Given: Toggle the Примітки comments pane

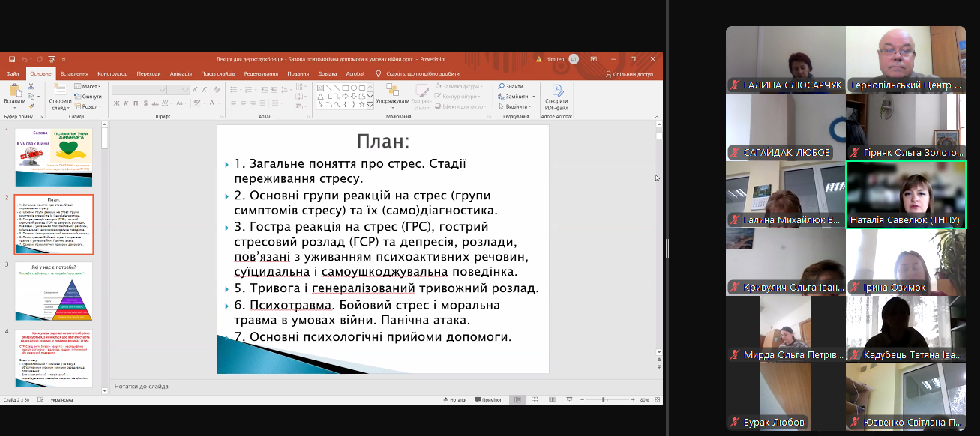Looking at the screenshot, I should click(487, 400).
